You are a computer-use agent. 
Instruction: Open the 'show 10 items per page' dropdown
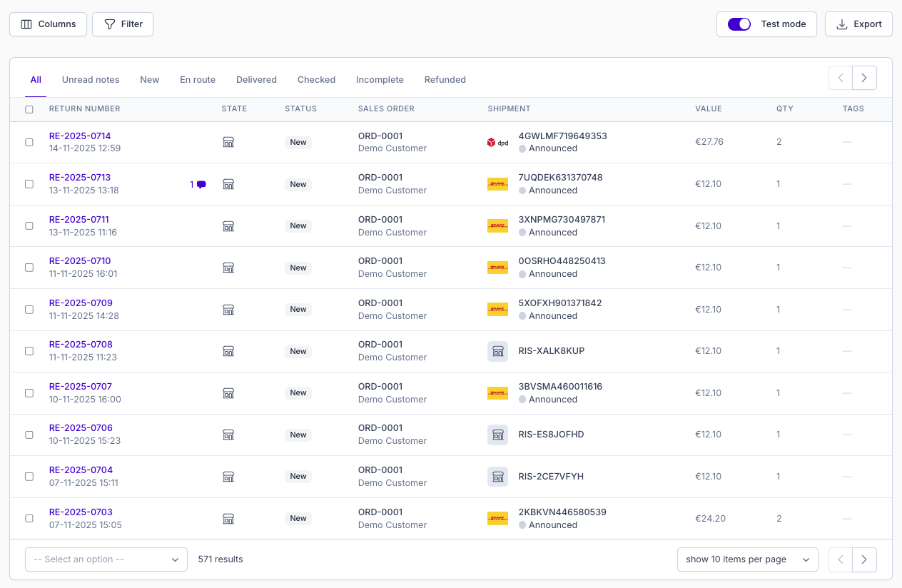[x=748, y=559]
